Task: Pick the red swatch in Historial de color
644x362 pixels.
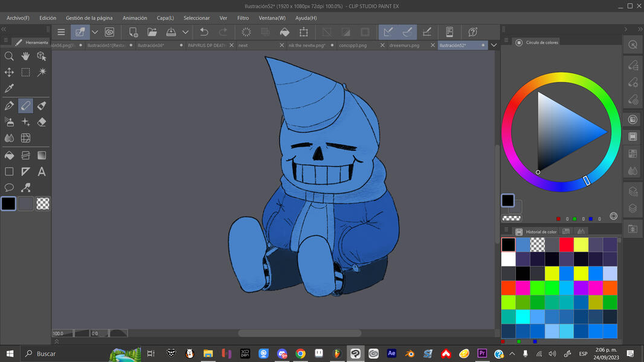Action: tap(566, 244)
